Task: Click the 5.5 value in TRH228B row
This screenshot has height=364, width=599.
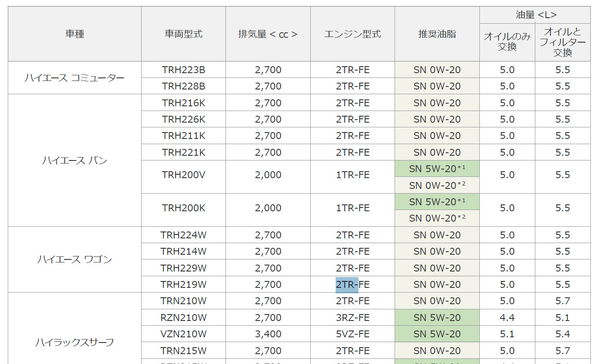Action: pyautogui.click(x=563, y=86)
